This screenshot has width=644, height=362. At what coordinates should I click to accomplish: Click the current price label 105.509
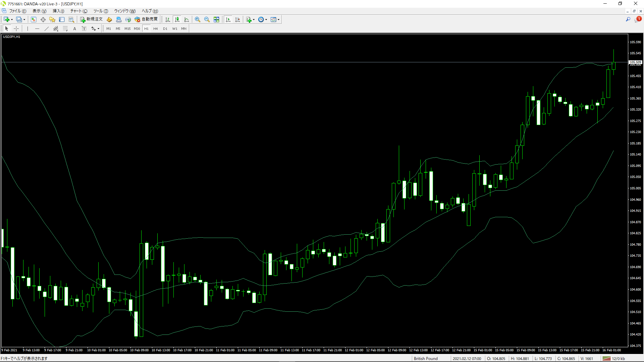(x=635, y=62)
